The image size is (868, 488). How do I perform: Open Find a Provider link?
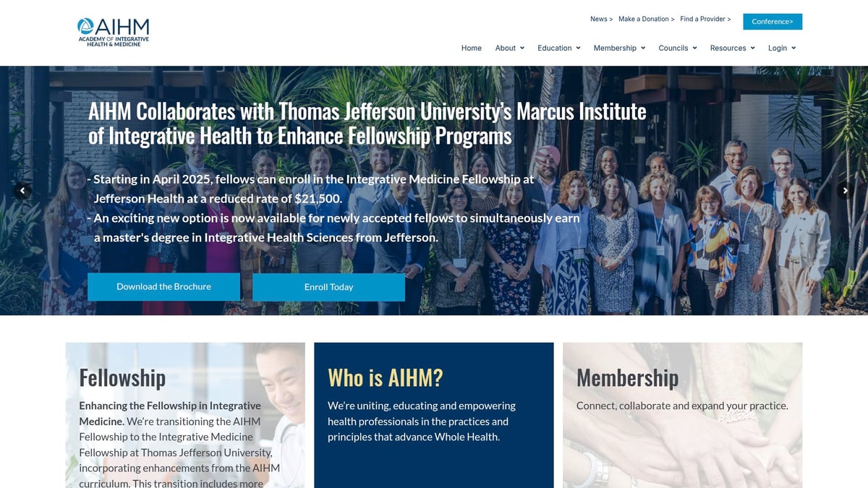point(705,19)
